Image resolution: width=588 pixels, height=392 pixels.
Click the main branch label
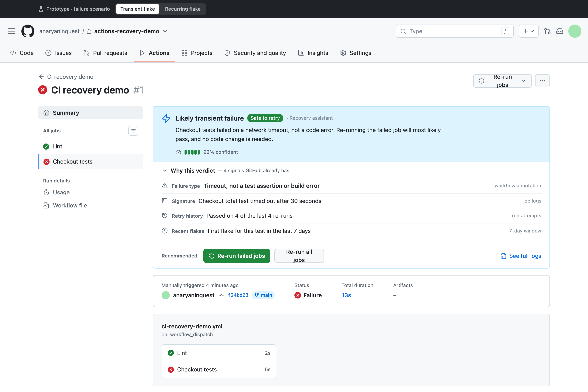pyautogui.click(x=263, y=295)
